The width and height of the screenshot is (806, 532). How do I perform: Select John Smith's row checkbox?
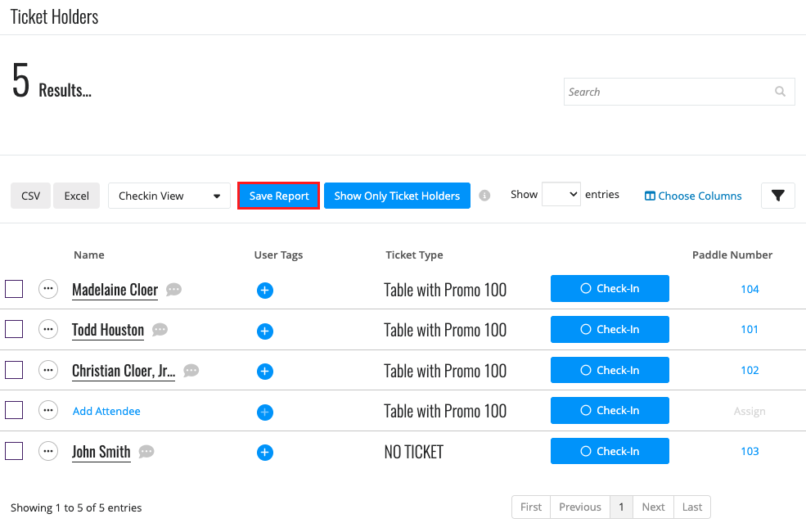14,451
